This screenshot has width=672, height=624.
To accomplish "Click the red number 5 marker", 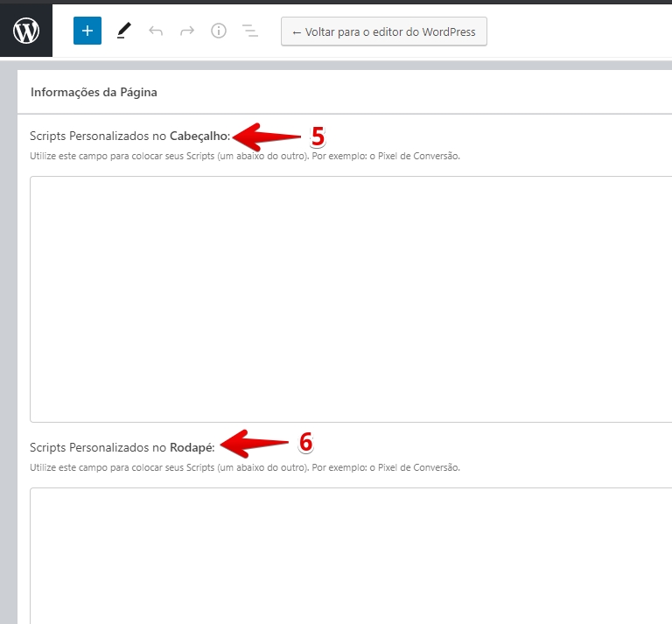I will pos(318,137).
